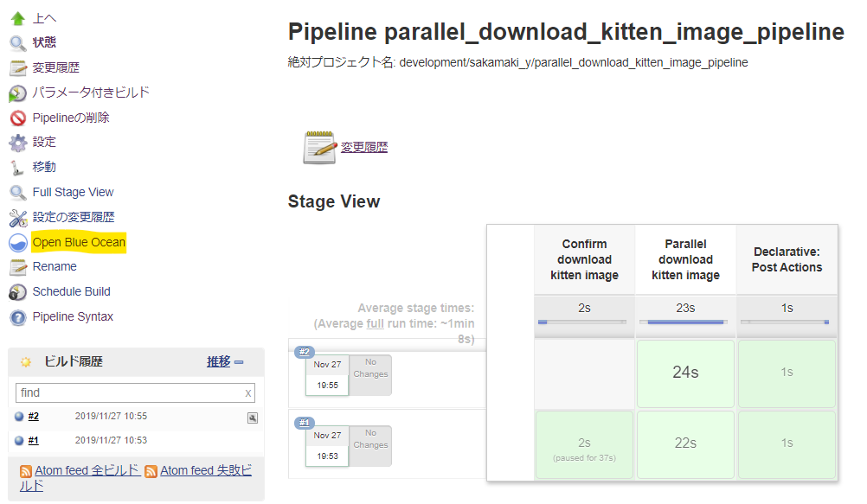The image size is (867, 504).
Task: Click the Atom feed 全ビルド link
Action: coord(87,471)
